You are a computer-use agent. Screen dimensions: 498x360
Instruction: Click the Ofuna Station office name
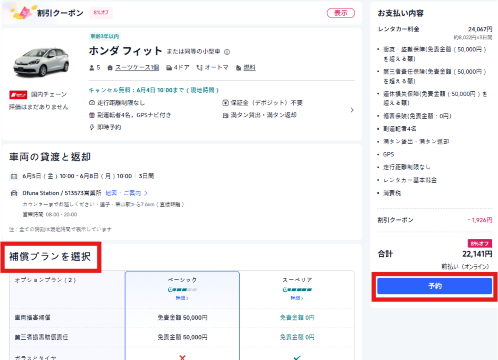coord(62,193)
